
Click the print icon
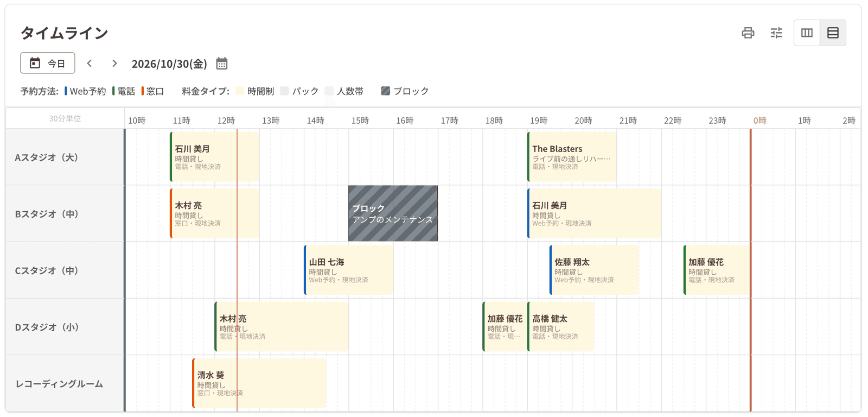pyautogui.click(x=748, y=33)
